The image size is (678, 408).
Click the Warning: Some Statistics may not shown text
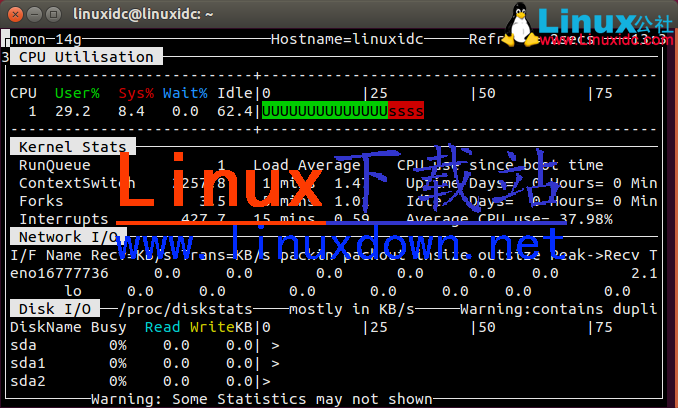click(262, 399)
